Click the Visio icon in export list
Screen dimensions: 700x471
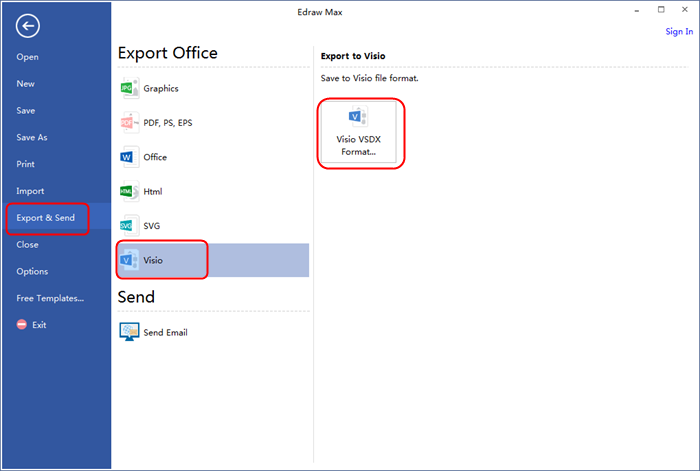[129, 260]
